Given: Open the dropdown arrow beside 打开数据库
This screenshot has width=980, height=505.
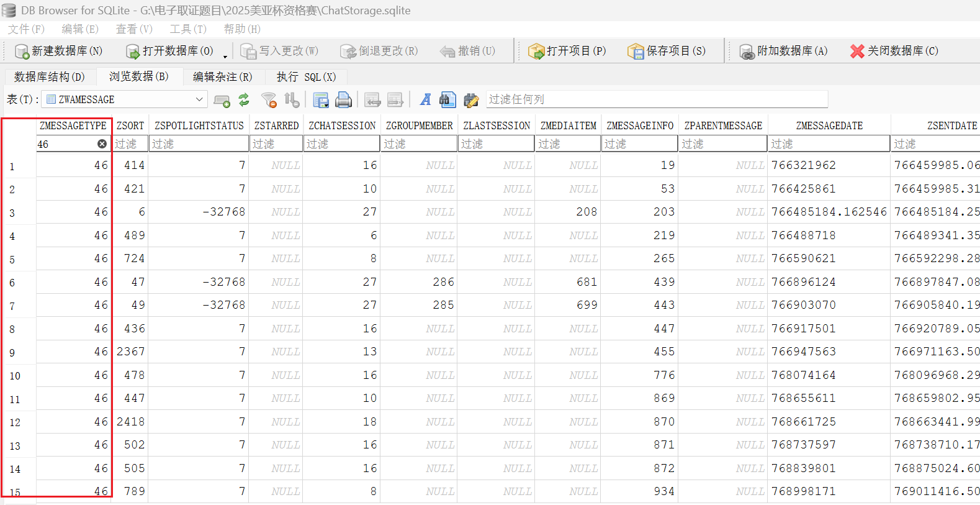Looking at the screenshot, I should [225, 55].
